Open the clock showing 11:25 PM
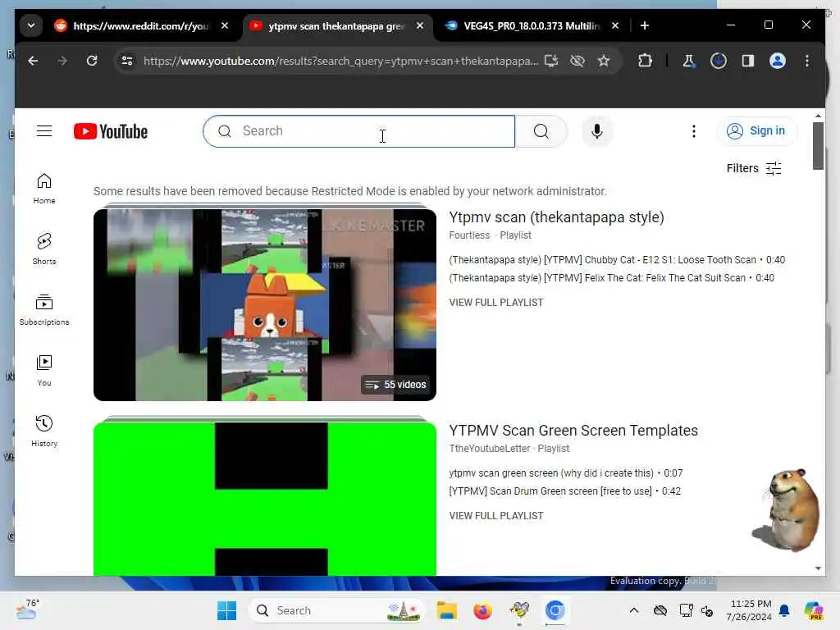 point(750,610)
